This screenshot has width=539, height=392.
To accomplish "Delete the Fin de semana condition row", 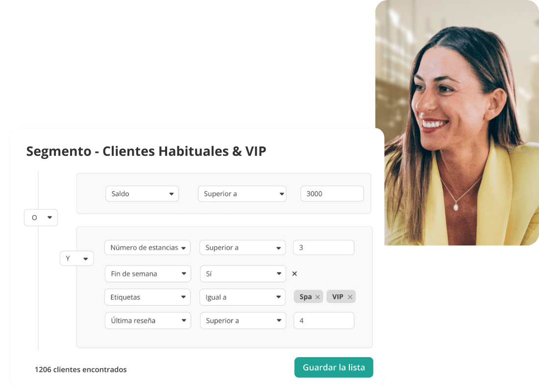I will point(294,274).
